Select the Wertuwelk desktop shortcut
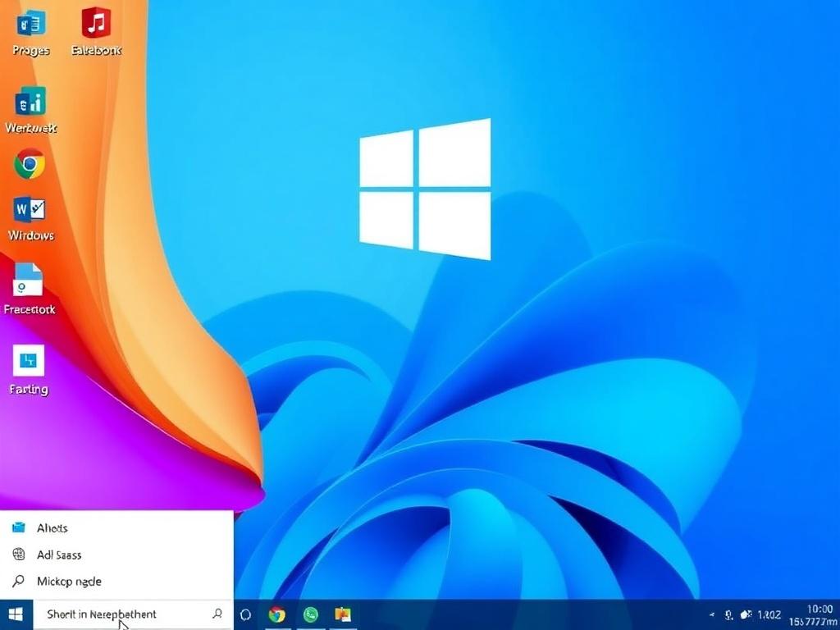This screenshot has width=840, height=630. point(30,103)
